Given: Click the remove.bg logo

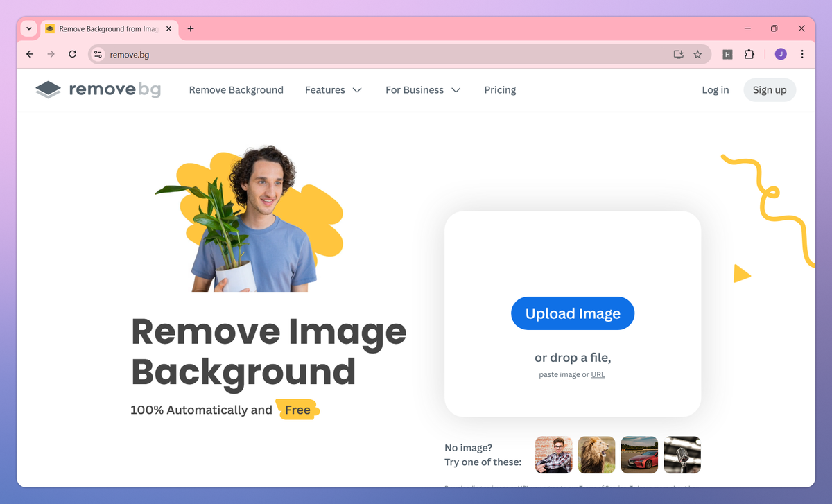Looking at the screenshot, I should [x=98, y=89].
